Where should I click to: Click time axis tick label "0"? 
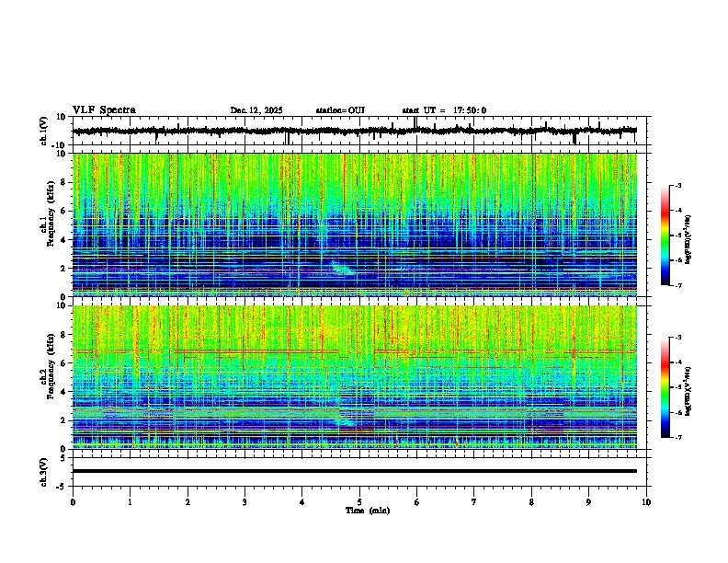[x=73, y=502]
